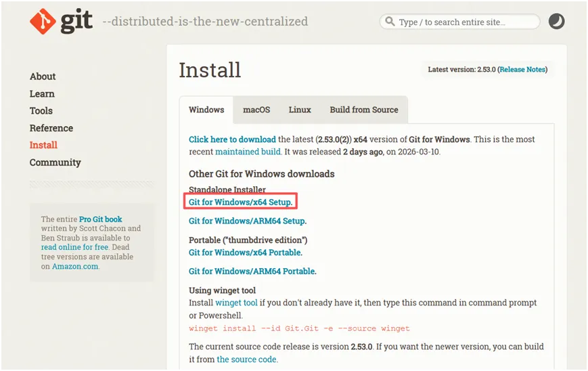
Task: Click the 'Using winget tool' heading
Action: pos(222,290)
